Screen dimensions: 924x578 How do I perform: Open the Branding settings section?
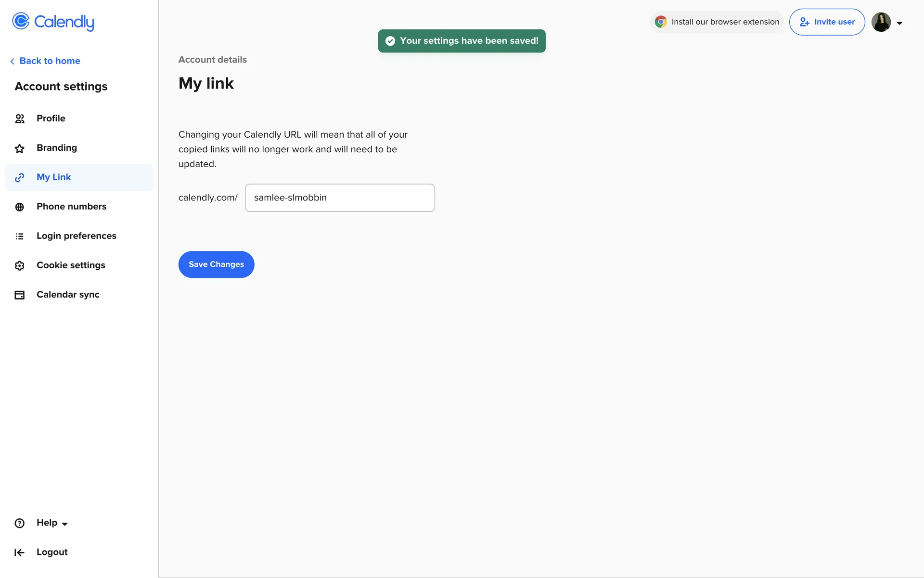[57, 148]
